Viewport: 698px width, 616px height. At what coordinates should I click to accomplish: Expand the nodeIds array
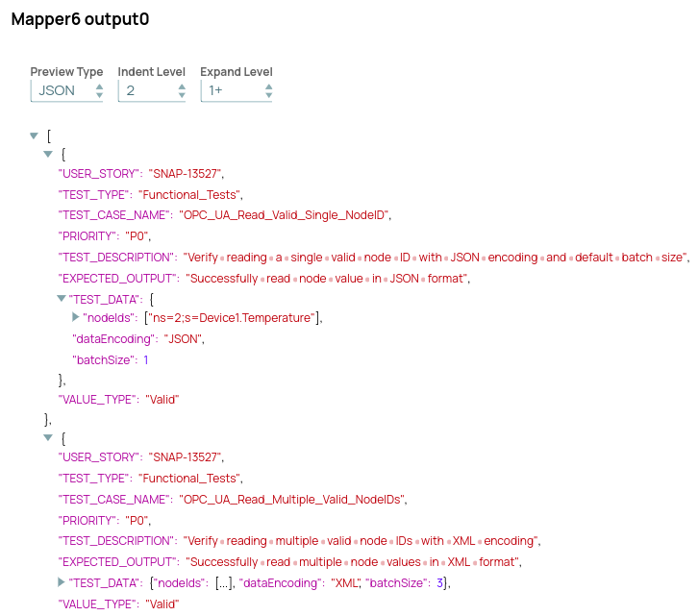click(x=77, y=317)
